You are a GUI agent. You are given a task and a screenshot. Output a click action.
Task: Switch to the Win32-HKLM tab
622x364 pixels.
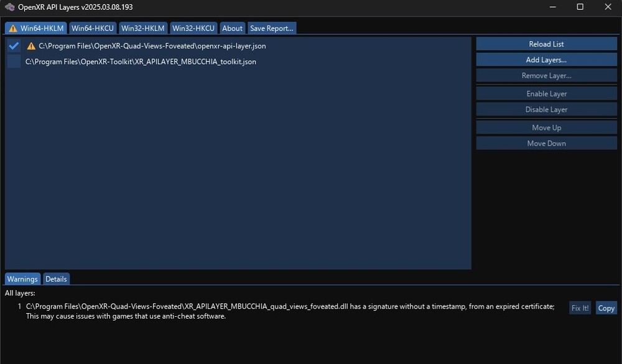(143, 28)
